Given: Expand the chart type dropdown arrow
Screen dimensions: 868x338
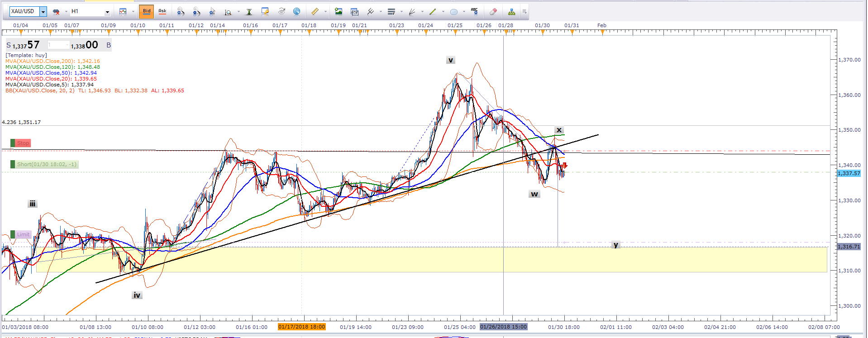Looking at the screenshot, I should (x=133, y=12).
